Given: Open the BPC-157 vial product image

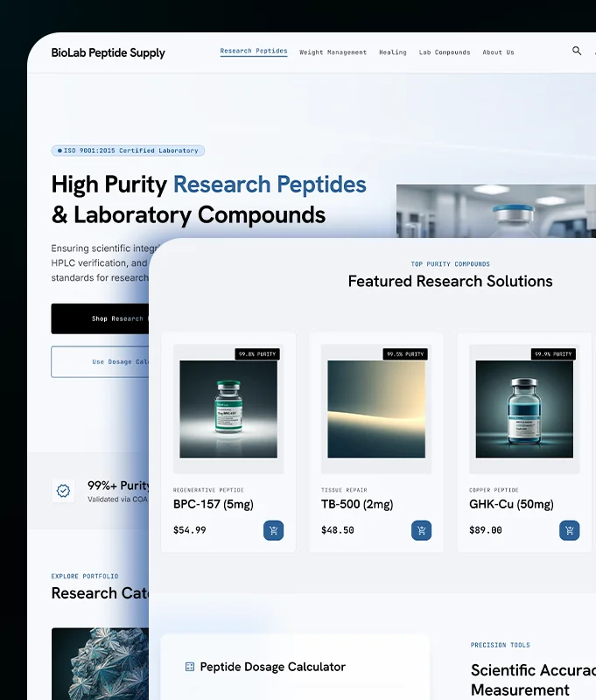Looking at the screenshot, I should (x=228, y=409).
